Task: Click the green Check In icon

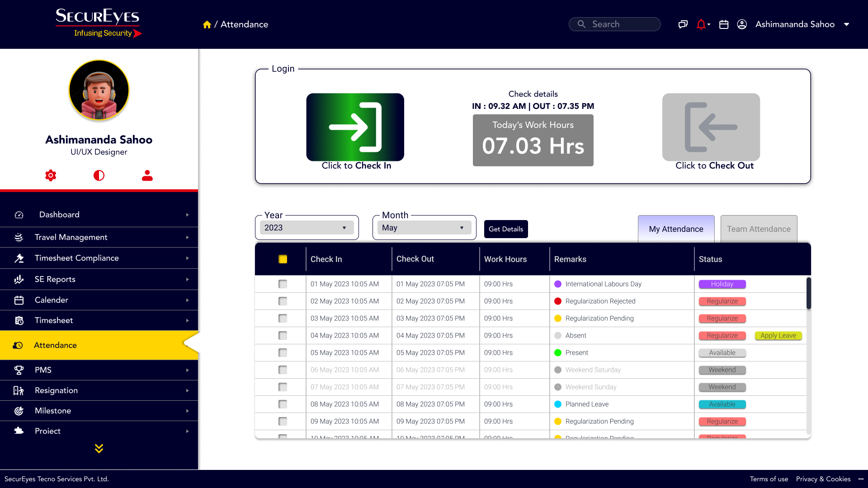Action: click(x=355, y=127)
